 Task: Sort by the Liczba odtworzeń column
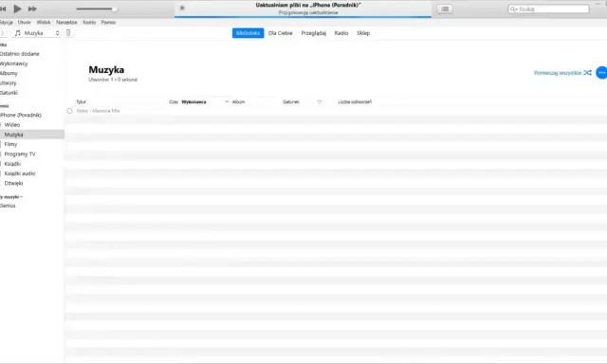(355, 101)
